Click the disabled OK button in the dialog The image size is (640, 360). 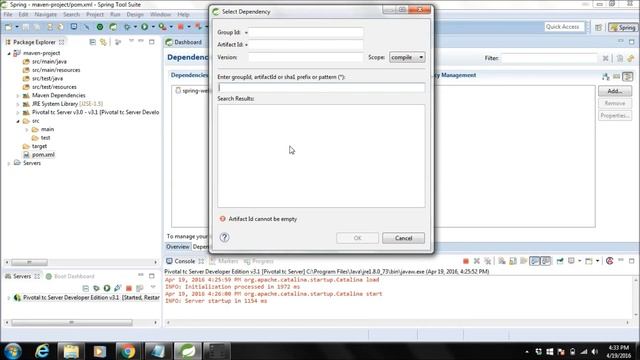357,238
